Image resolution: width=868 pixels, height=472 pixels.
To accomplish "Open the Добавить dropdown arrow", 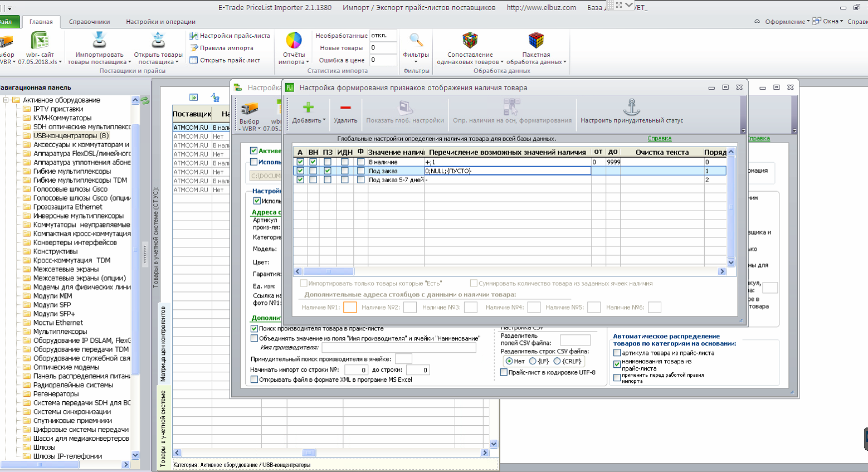I will (324, 120).
